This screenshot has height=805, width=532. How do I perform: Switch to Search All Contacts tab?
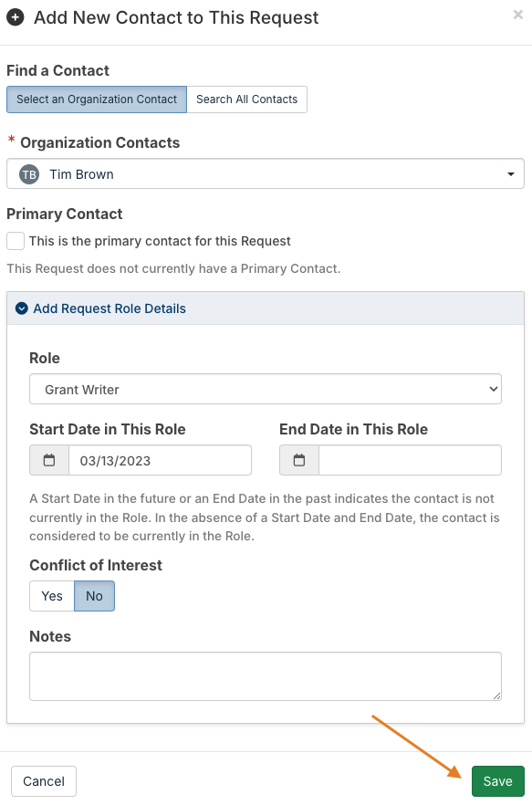[247, 99]
